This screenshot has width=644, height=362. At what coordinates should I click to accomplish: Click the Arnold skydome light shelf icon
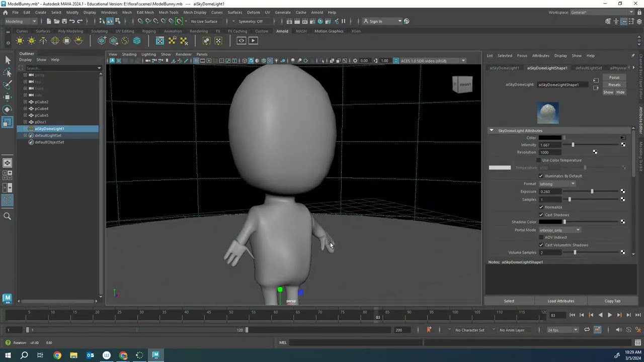click(55, 41)
